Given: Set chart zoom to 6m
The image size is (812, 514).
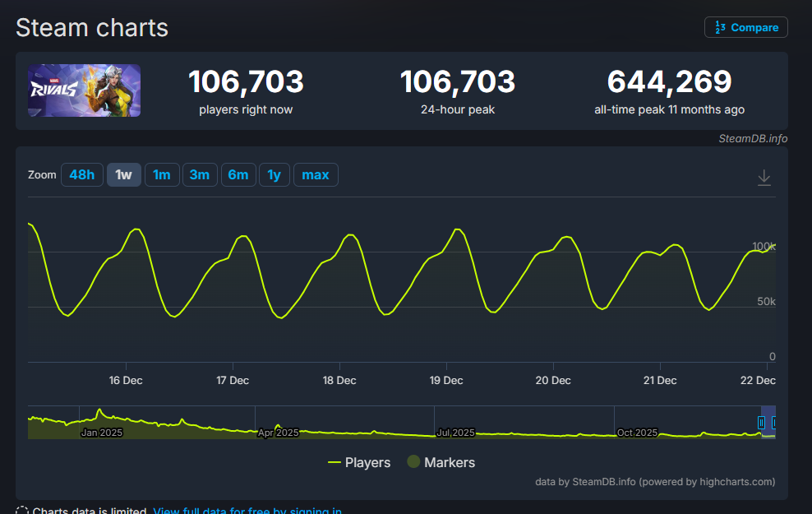Looking at the screenshot, I should (238, 174).
